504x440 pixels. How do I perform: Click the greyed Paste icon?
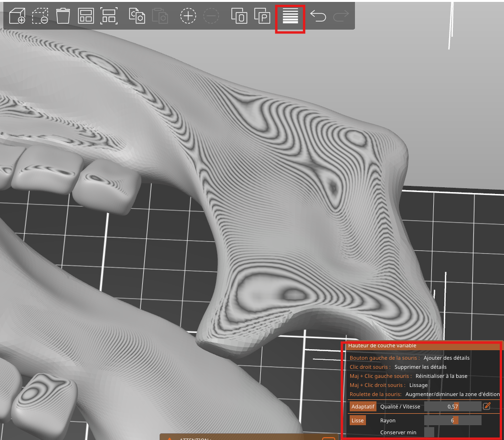[160, 16]
